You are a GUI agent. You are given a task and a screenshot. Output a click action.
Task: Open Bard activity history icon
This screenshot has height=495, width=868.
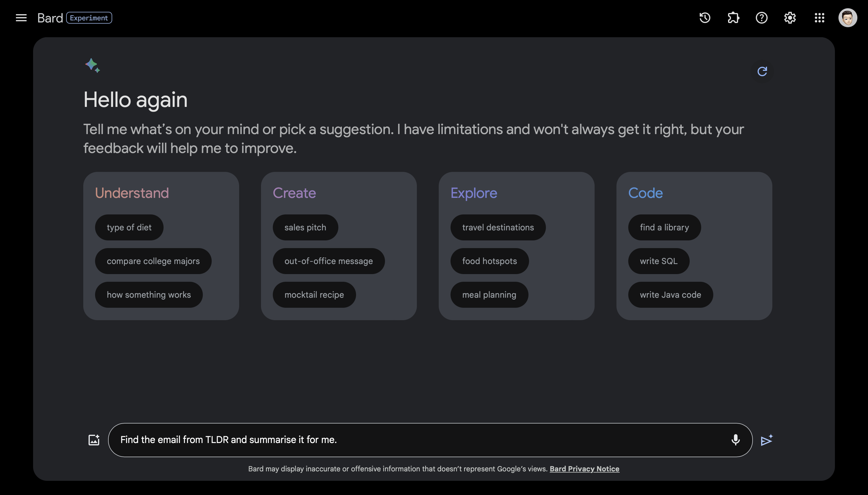(705, 18)
